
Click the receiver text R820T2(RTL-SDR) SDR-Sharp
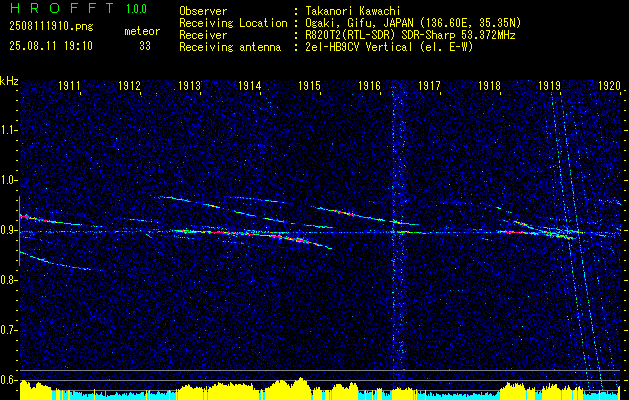(380, 35)
